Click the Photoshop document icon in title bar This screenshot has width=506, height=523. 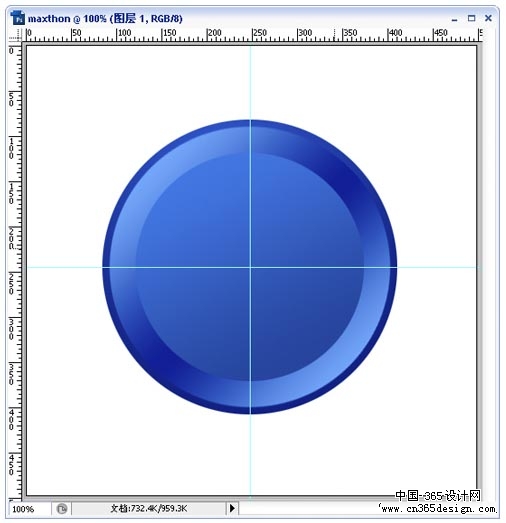tap(17, 18)
